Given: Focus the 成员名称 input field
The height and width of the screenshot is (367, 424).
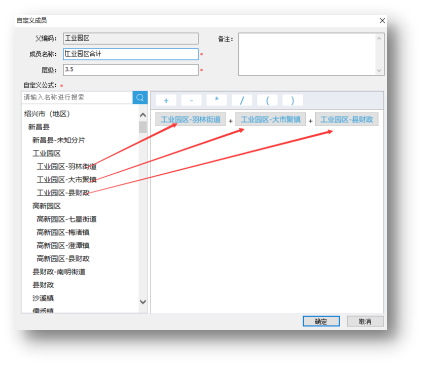Looking at the screenshot, I should coord(131,54).
